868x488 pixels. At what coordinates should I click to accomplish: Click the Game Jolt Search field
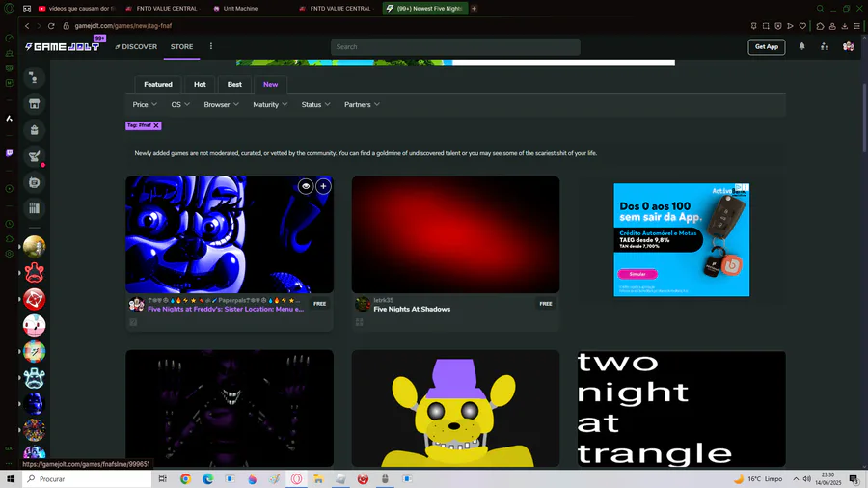click(455, 47)
